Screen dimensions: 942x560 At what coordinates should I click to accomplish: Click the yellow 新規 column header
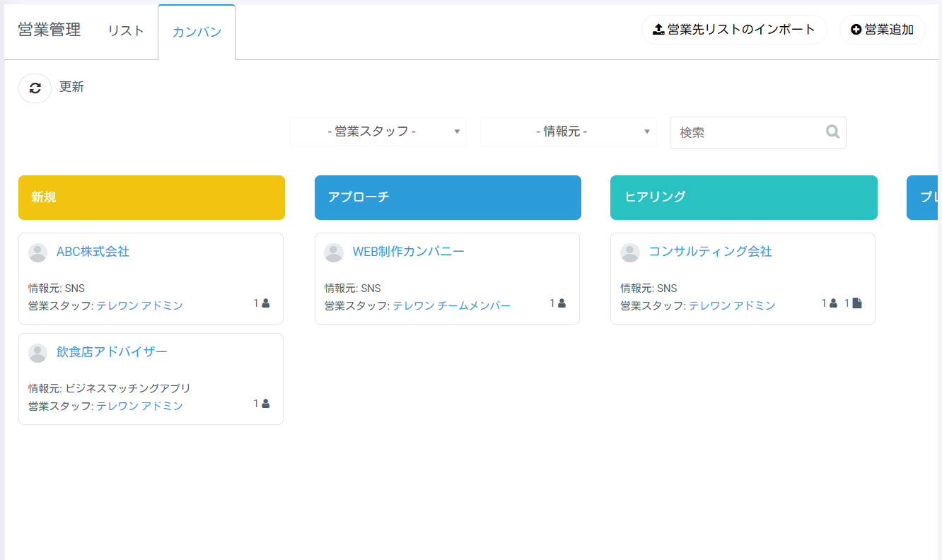pos(151,197)
